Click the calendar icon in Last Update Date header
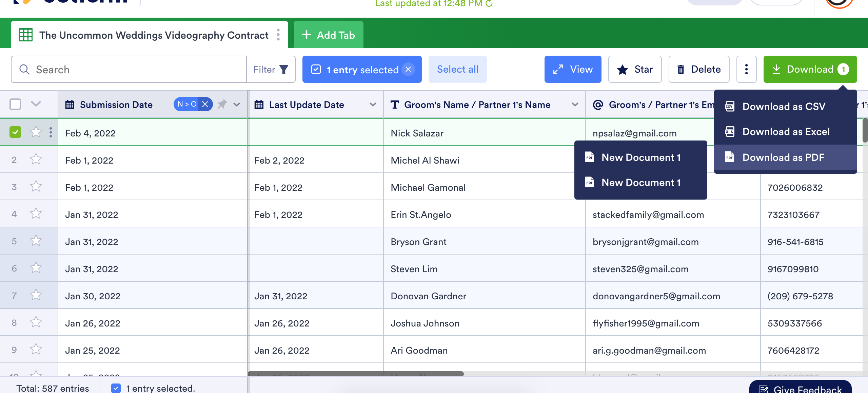The image size is (868, 393). [x=259, y=105]
